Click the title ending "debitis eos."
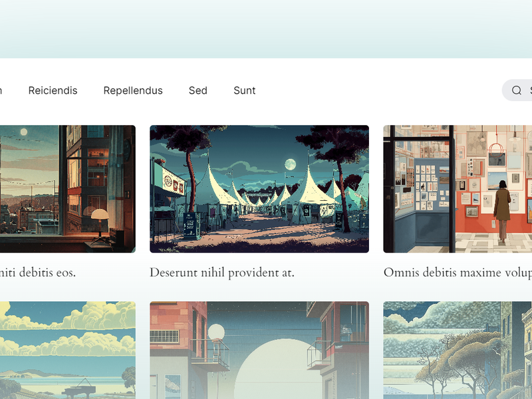Screen dimensions: 532x399 38,273
